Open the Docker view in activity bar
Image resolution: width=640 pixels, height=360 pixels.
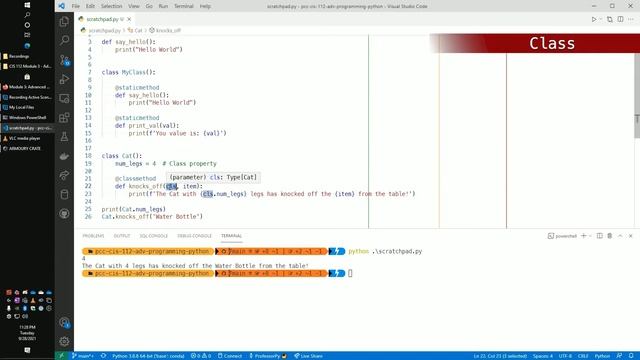click(x=64, y=156)
